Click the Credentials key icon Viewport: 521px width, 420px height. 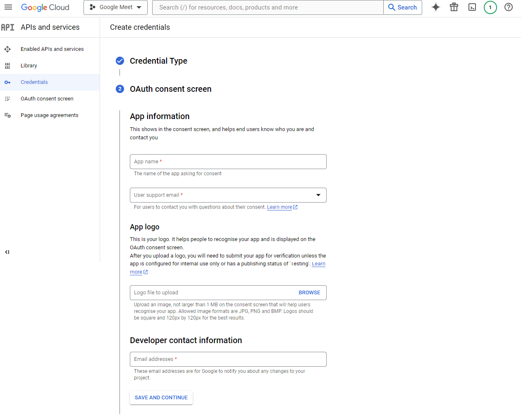[x=7, y=82]
